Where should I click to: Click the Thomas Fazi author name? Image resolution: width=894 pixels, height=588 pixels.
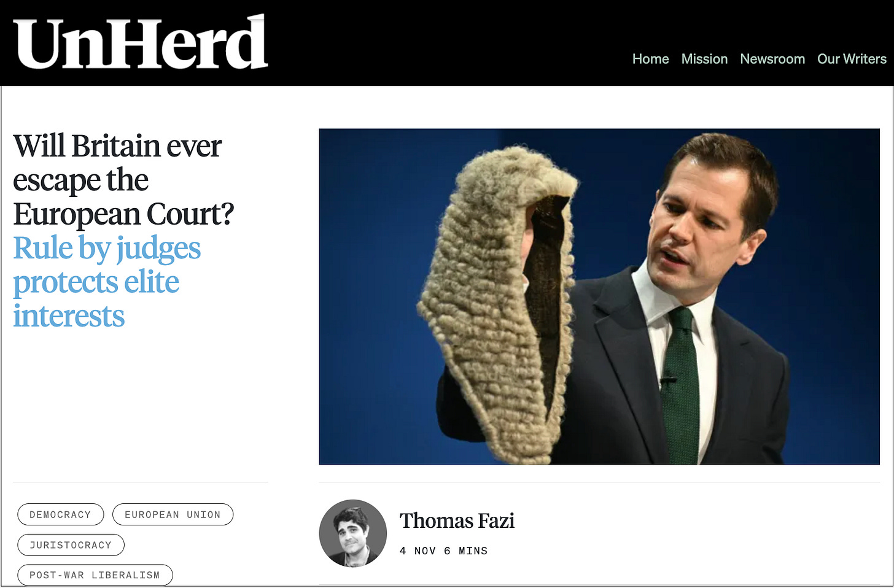point(457,520)
